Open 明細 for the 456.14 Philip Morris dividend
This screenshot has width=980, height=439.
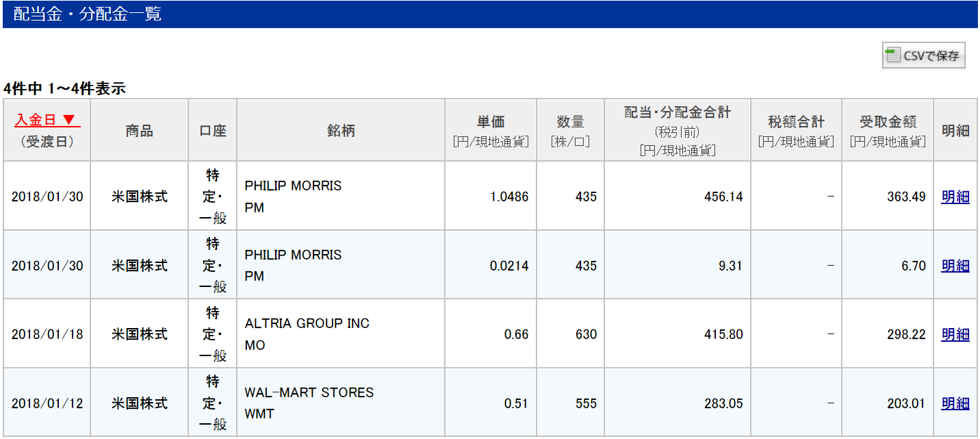click(x=955, y=197)
